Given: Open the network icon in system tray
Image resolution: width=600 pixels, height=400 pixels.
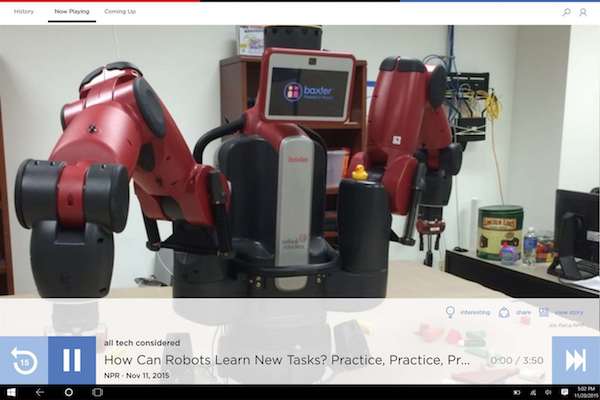Looking at the screenshot, I should coord(533,392).
